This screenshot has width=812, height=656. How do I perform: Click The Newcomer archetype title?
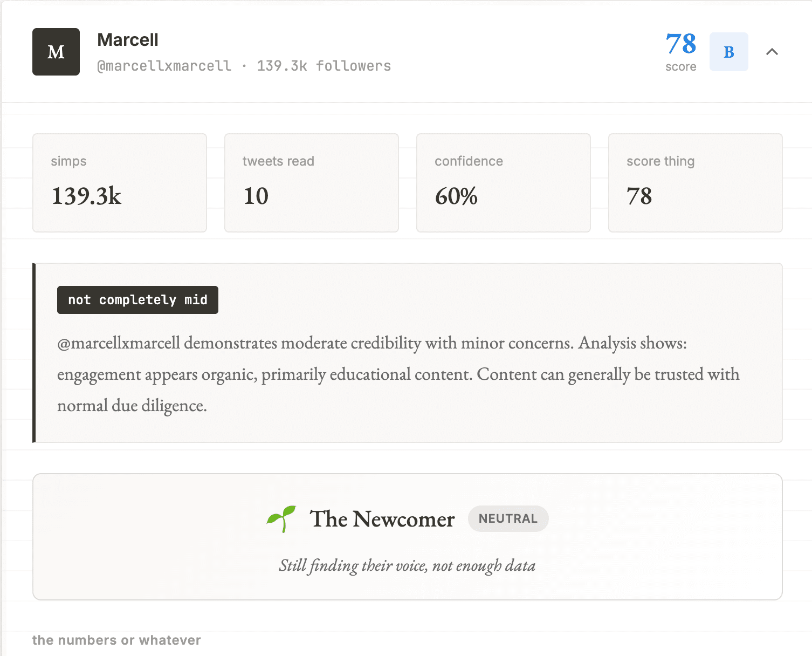pyautogui.click(x=382, y=519)
